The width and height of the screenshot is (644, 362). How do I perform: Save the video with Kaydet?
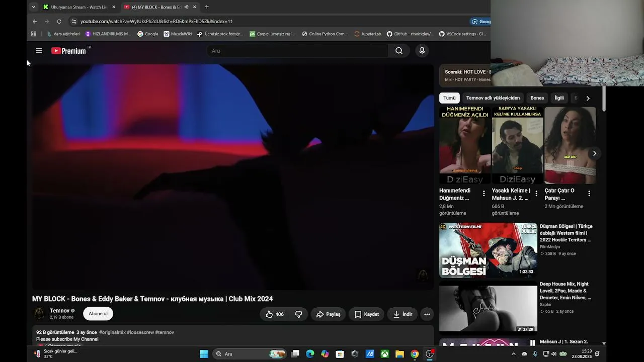[x=366, y=314]
